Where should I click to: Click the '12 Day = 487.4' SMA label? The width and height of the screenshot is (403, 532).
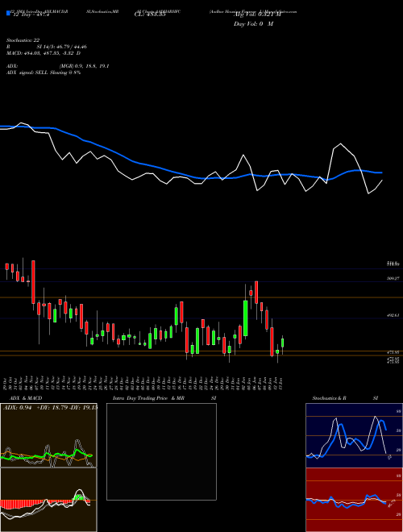[x=30, y=15]
